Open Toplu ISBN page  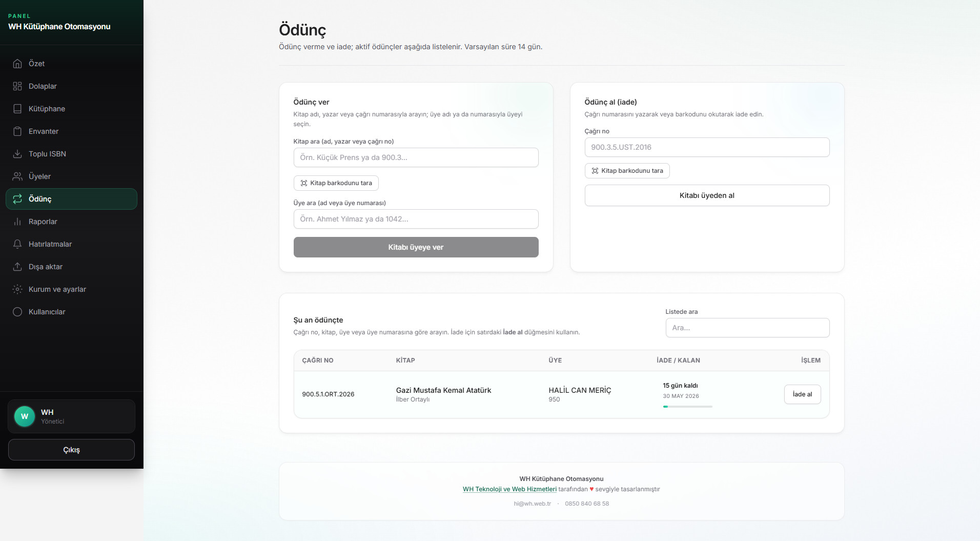point(71,154)
